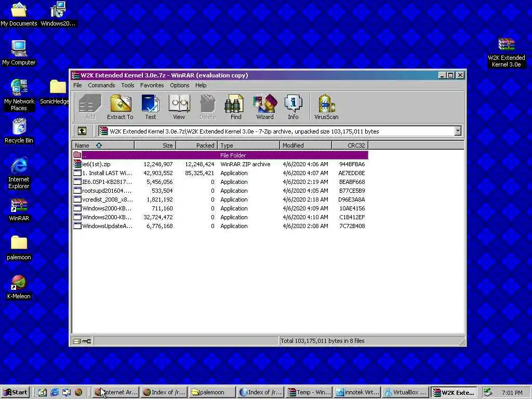Sort by CRC32 column header
Screen dimensions: 532x399
pos(350,145)
